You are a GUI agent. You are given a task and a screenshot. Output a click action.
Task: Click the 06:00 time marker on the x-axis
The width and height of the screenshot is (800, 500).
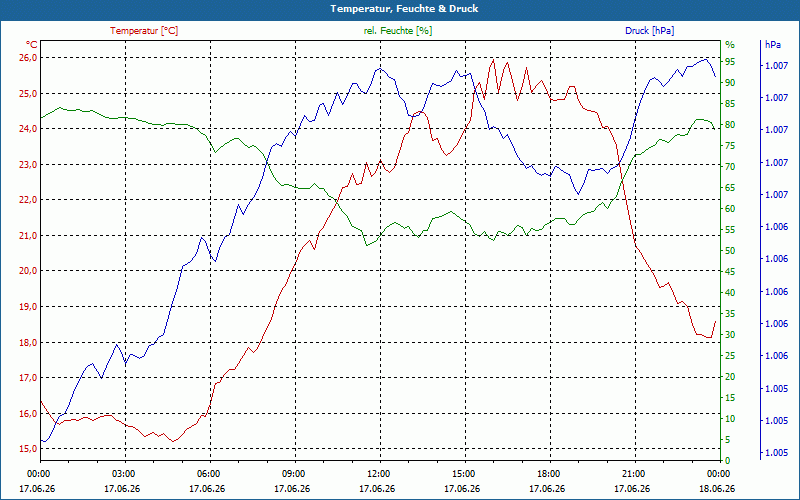[x=208, y=473]
